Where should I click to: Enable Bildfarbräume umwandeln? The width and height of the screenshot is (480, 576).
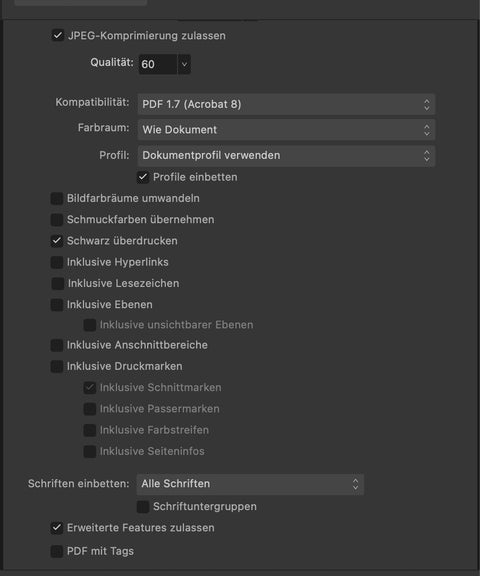pyautogui.click(x=57, y=198)
